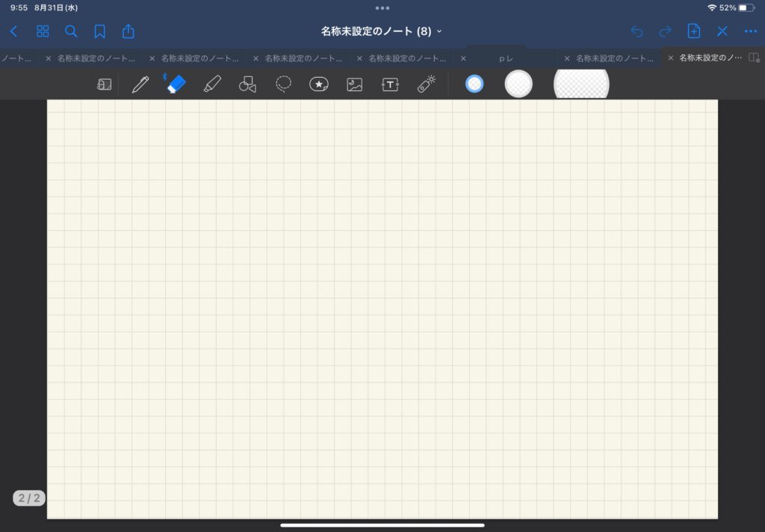Tap the Wi-Fi status icon
Viewport: 765px width, 532px height.
[x=712, y=7]
